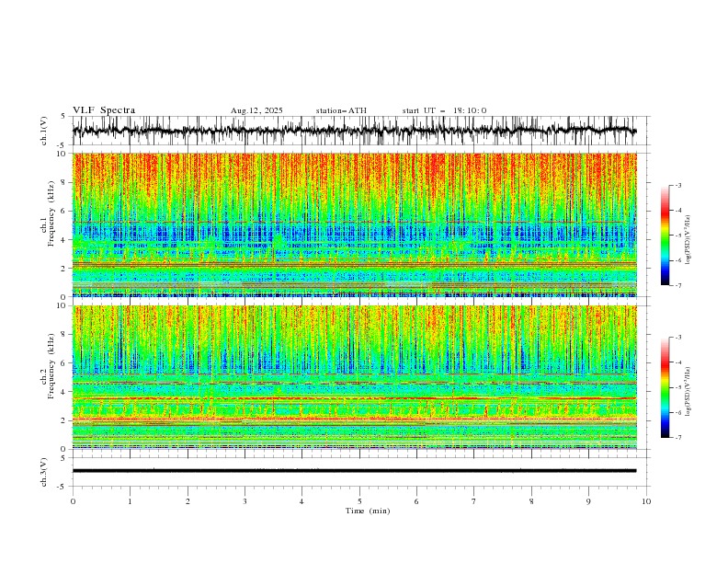Screen dimensions: 728x563
Task: Click the time axis tick label '3'
Action: point(245,501)
